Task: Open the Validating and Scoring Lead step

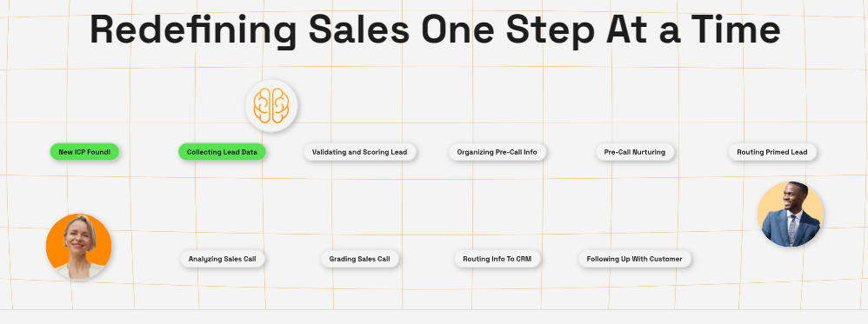Action: click(x=360, y=151)
